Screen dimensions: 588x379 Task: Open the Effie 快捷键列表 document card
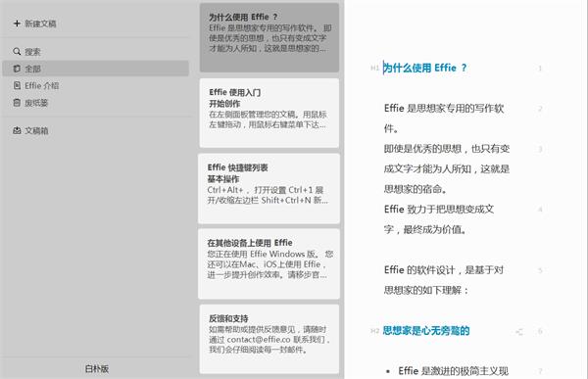pos(269,188)
